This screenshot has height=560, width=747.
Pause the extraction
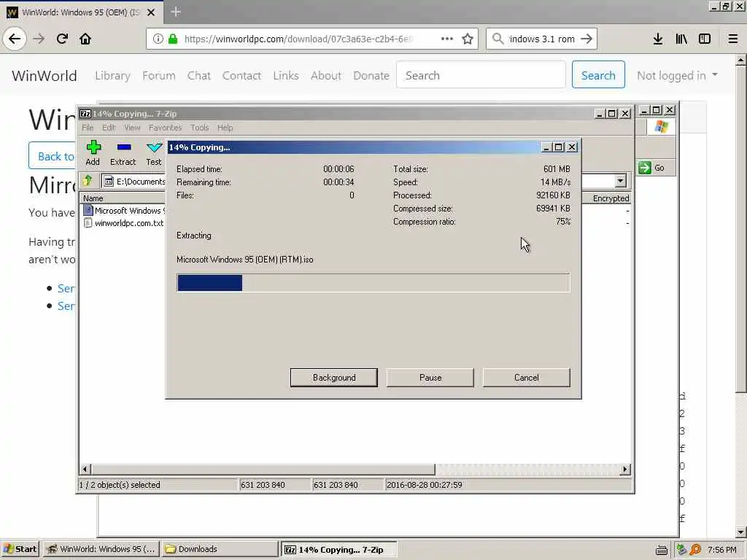(x=430, y=378)
